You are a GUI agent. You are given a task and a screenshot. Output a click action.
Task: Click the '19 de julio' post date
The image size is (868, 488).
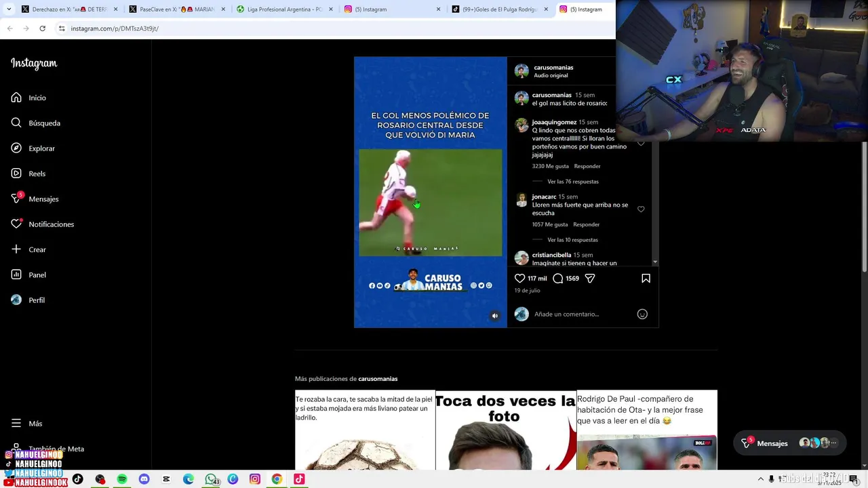click(x=527, y=290)
